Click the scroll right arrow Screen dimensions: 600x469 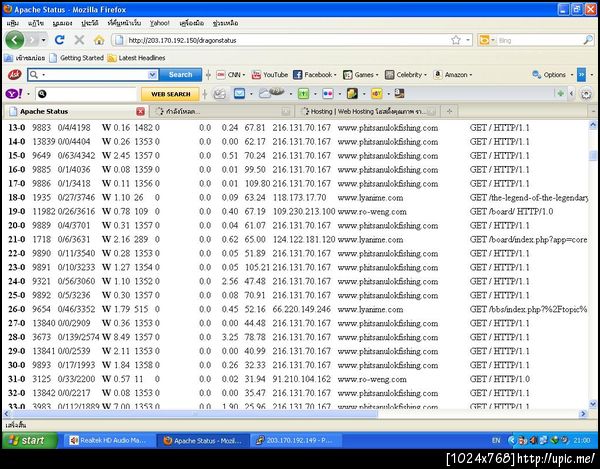tap(583, 414)
